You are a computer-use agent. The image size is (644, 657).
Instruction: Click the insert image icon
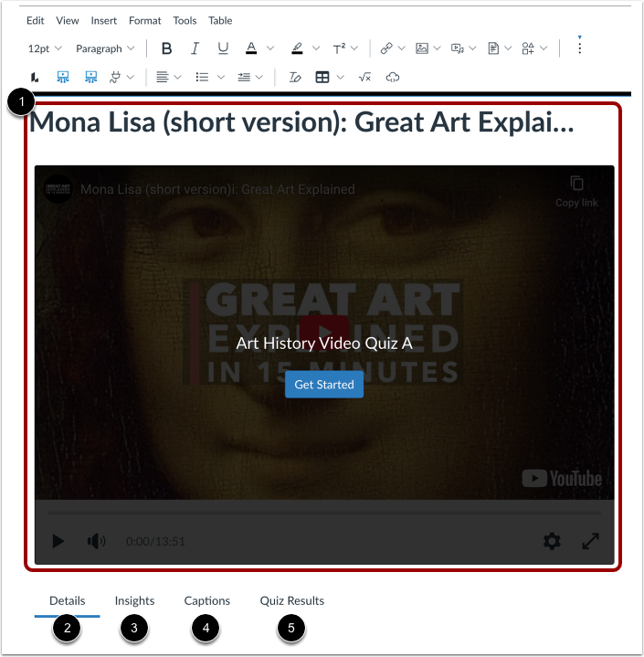(421, 48)
